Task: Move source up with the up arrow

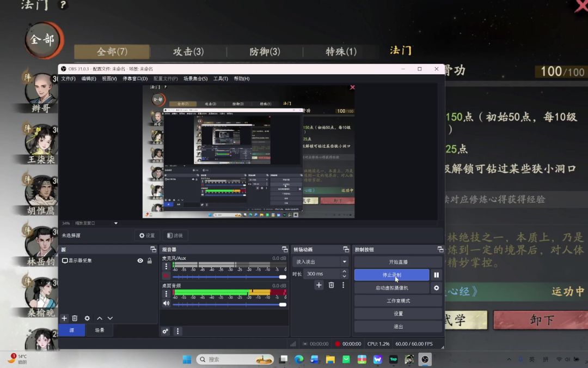Action: [100, 318]
